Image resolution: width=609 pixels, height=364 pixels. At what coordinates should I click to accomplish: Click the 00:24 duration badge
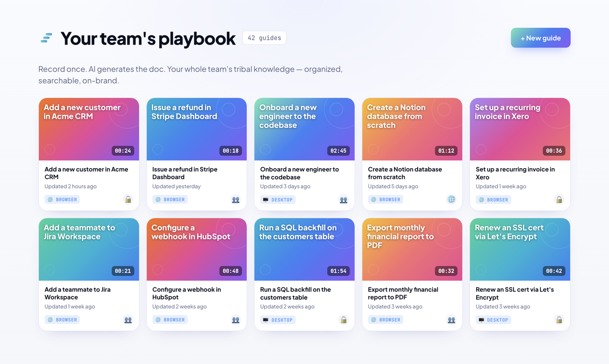123,151
